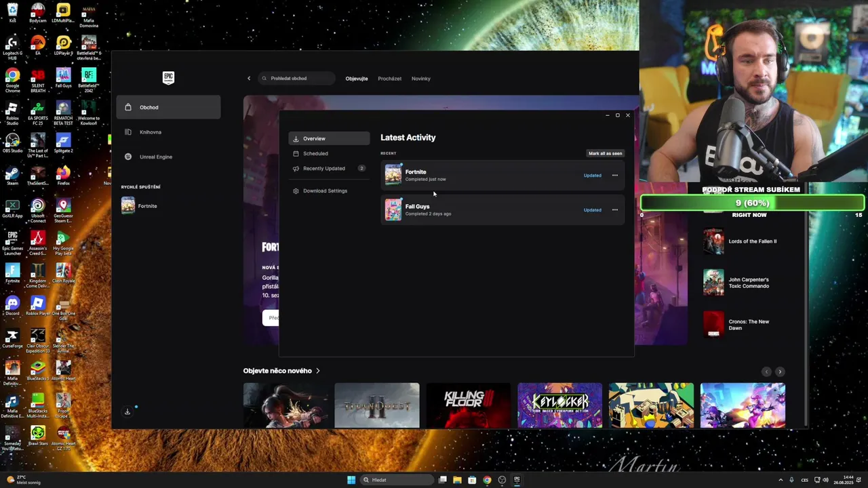Open the Titan Quest II game tile
Screen dimensions: 868x488
pyautogui.click(x=377, y=405)
